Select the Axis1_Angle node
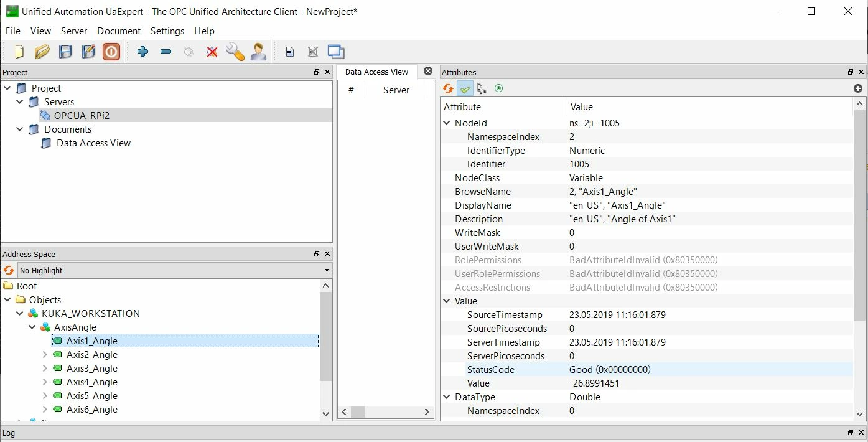 tap(92, 341)
